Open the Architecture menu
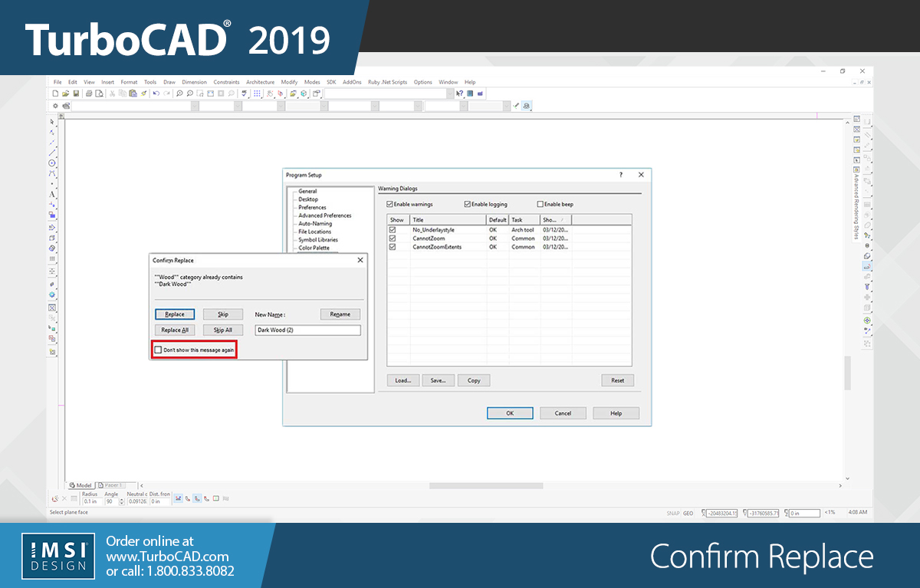 pos(261,82)
